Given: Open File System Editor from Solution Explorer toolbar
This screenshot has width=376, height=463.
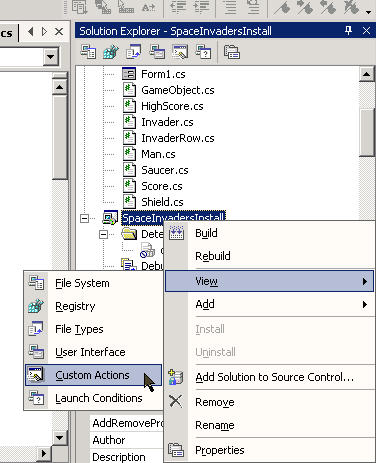Looking at the screenshot, I should point(88,52).
